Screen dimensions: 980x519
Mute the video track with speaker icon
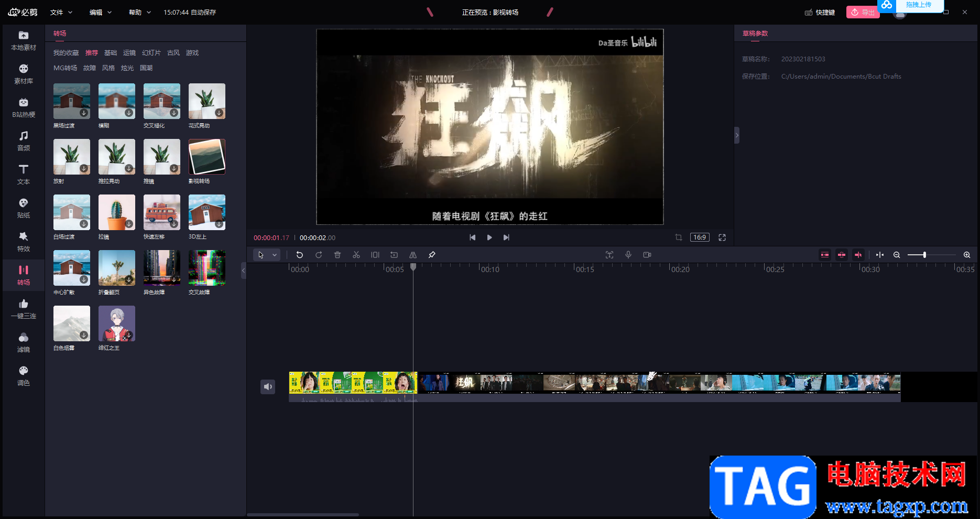coord(268,387)
